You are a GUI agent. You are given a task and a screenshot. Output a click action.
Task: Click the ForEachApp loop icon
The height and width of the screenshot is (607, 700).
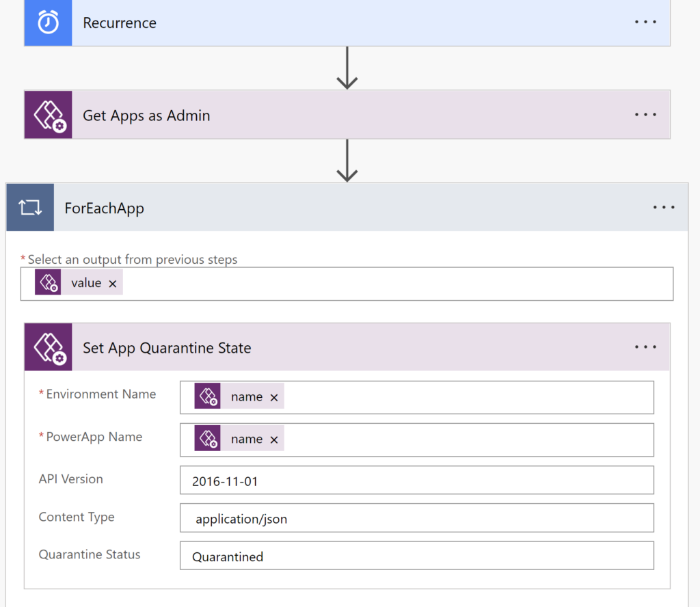click(30, 208)
